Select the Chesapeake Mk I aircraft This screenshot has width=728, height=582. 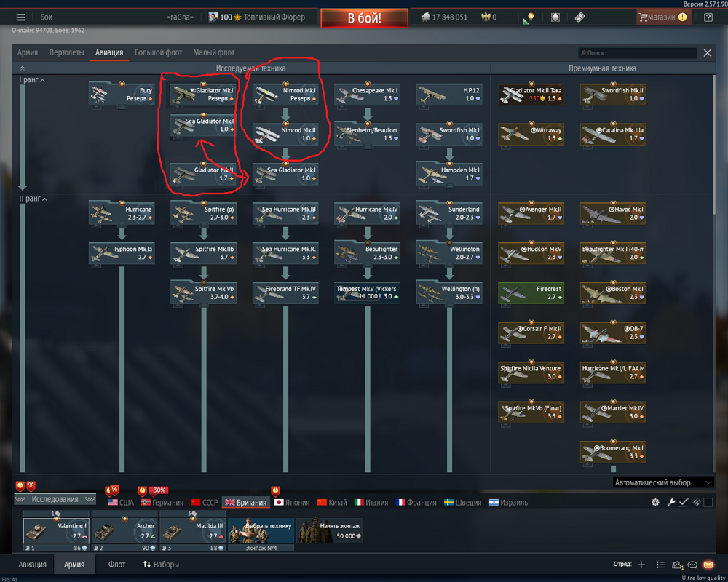367,95
